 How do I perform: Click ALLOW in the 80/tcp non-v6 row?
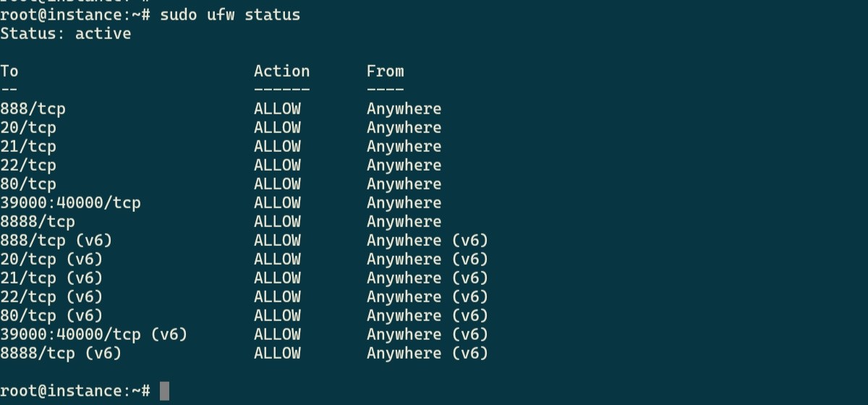[x=277, y=184]
